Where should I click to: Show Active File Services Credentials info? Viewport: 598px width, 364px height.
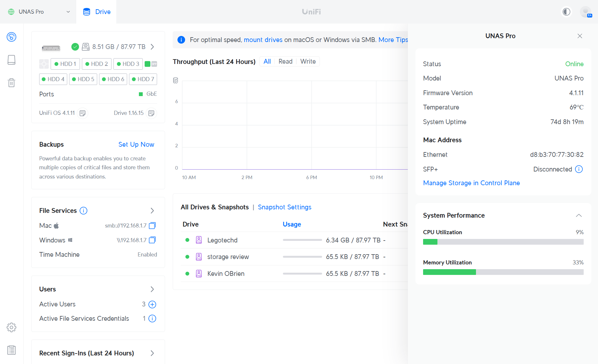tap(153, 318)
